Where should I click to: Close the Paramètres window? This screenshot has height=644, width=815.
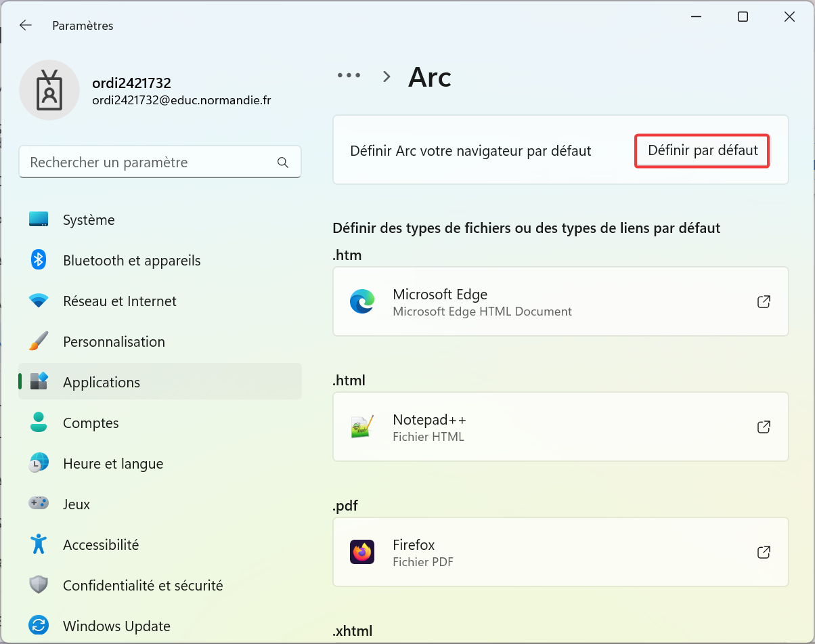(789, 17)
